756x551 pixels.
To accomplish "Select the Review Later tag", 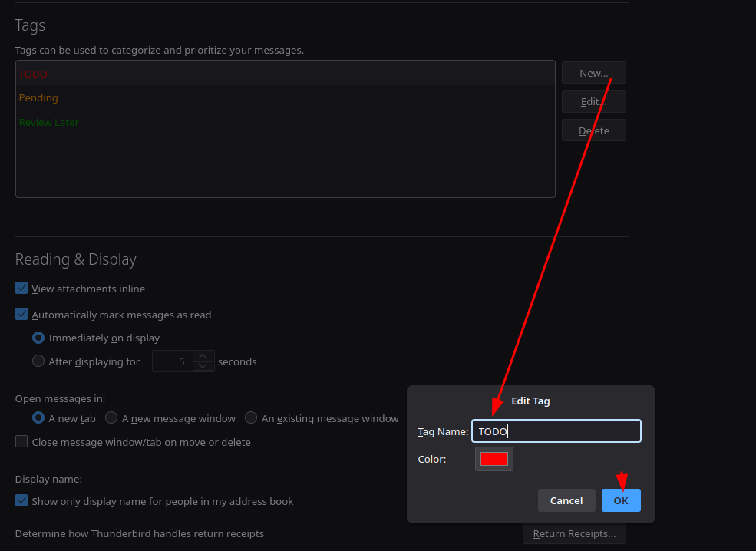I will click(x=48, y=123).
